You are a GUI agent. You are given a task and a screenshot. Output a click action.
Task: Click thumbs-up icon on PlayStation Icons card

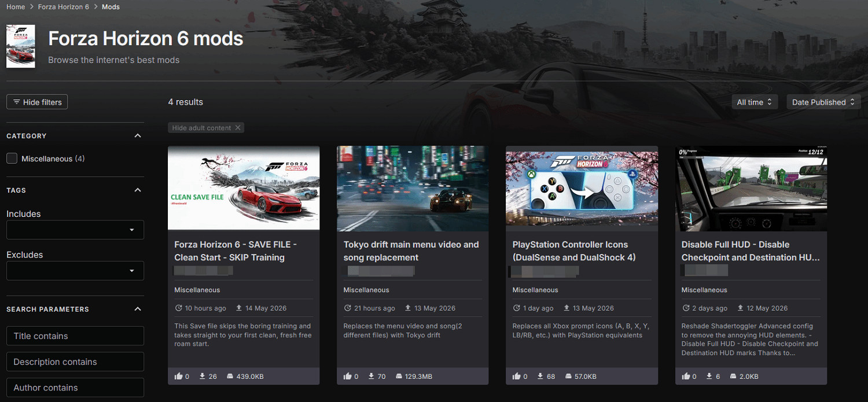click(516, 376)
